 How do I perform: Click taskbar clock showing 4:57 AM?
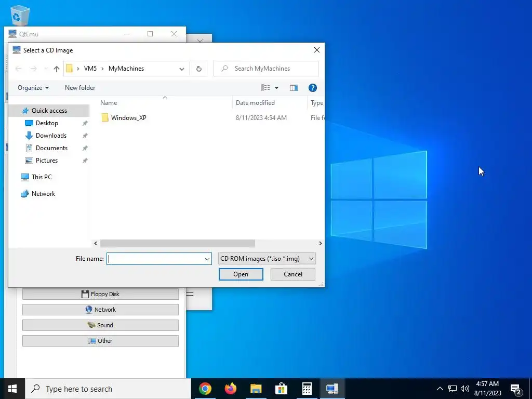(x=487, y=389)
